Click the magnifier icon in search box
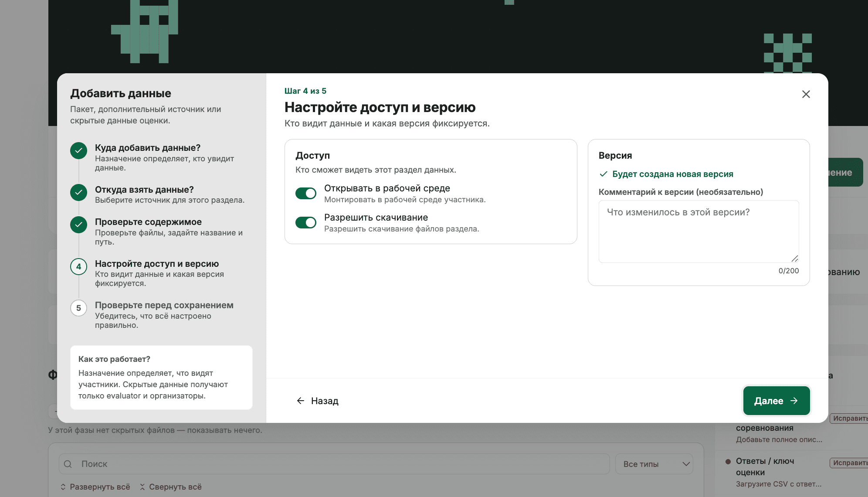 (x=68, y=464)
